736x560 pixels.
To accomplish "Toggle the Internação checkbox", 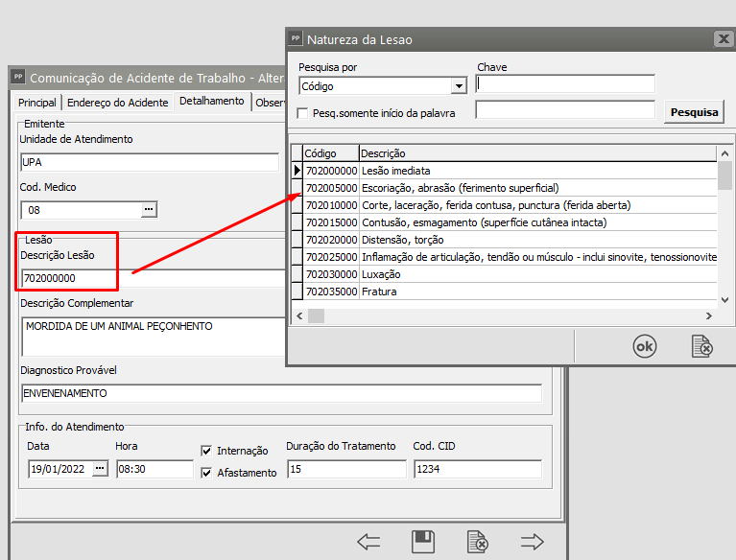I will 206,451.
